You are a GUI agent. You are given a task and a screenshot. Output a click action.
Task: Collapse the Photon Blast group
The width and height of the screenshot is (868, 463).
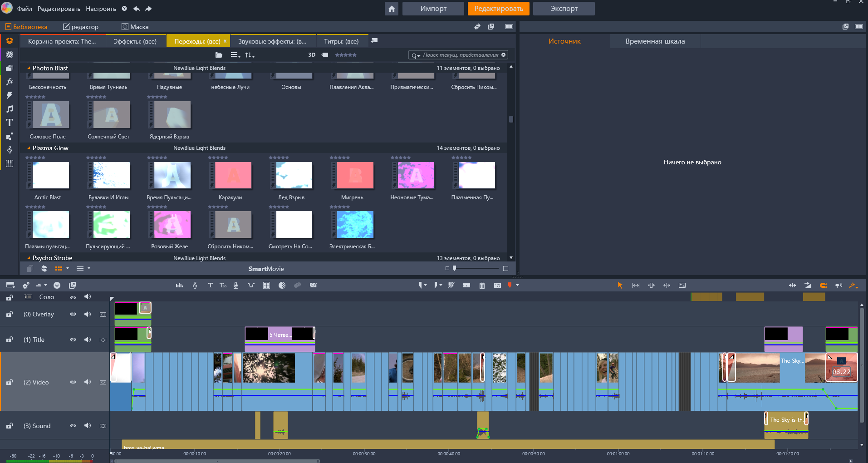[29, 69]
